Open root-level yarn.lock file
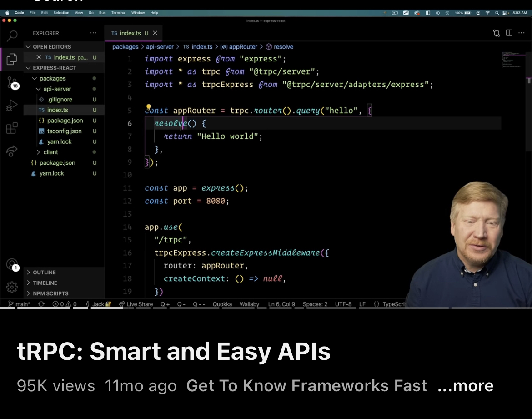This screenshot has height=419, width=532. [x=64, y=173]
